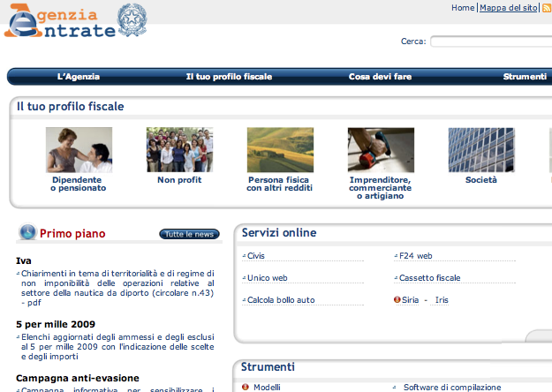The width and height of the screenshot is (552, 392).
Task: Open the 5 per mille 2009 elenchi link
Action: tap(117, 347)
